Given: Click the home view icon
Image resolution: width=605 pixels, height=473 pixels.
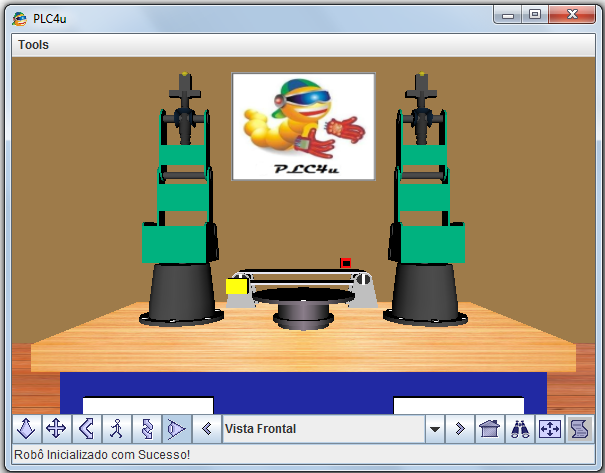Looking at the screenshot, I should pos(489,429).
